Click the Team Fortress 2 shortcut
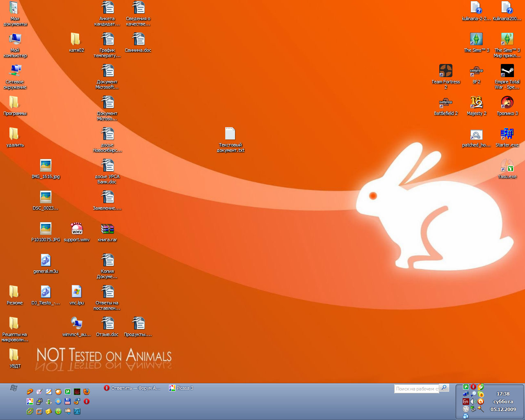 click(x=445, y=76)
